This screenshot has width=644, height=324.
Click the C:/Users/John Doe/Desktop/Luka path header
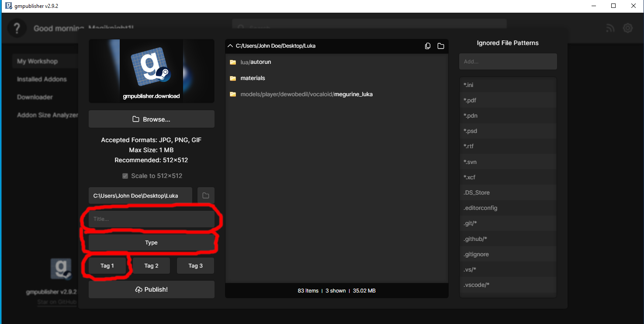(276, 46)
